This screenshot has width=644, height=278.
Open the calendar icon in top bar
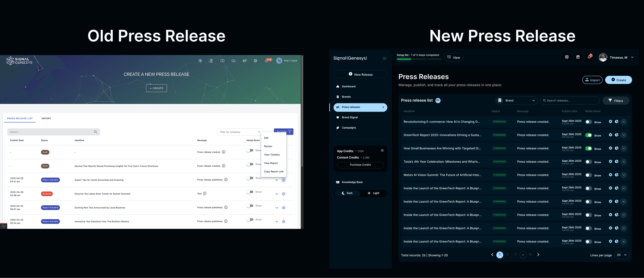(578, 57)
